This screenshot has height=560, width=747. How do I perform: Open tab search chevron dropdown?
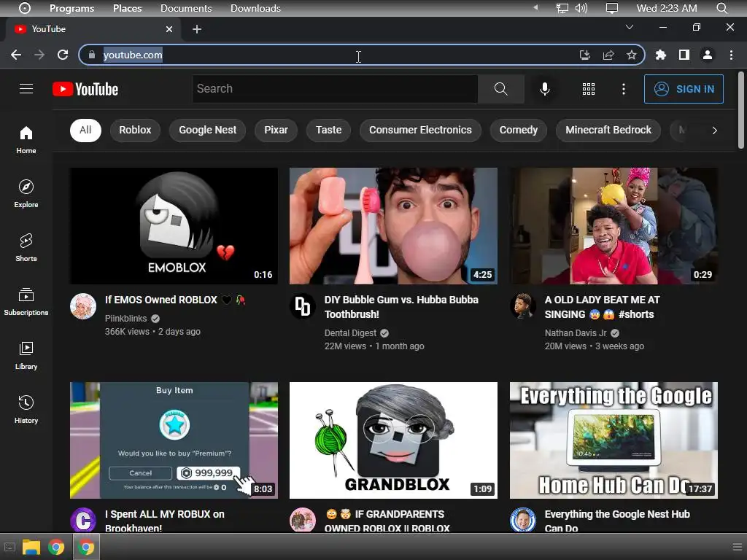click(630, 27)
